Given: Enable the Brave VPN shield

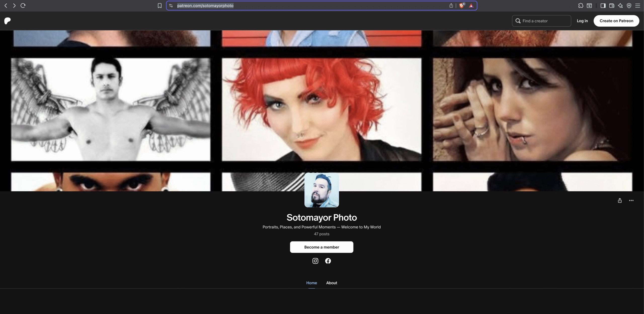Looking at the screenshot, I should (x=629, y=5).
